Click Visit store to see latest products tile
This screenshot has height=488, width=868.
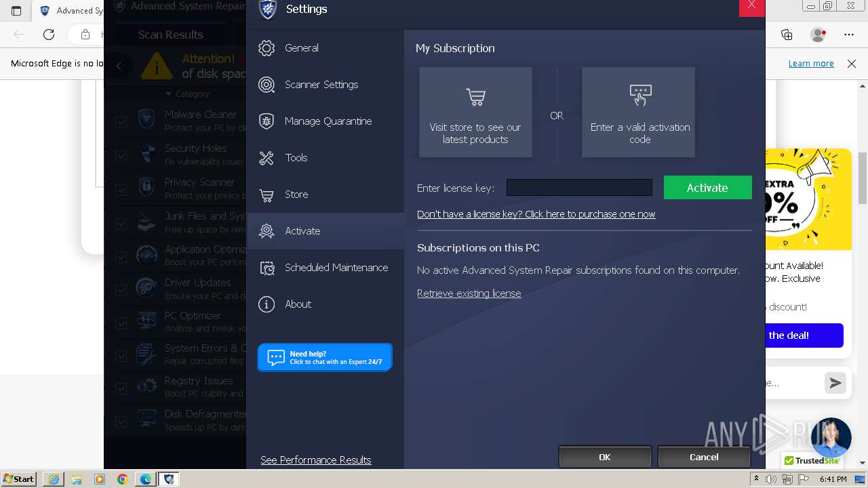(x=475, y=113)
